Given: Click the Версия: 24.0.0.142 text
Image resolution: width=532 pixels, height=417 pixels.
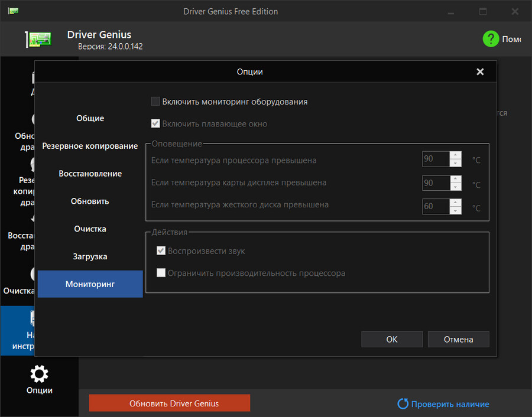Looking at the screenshot, I should 111,47.
